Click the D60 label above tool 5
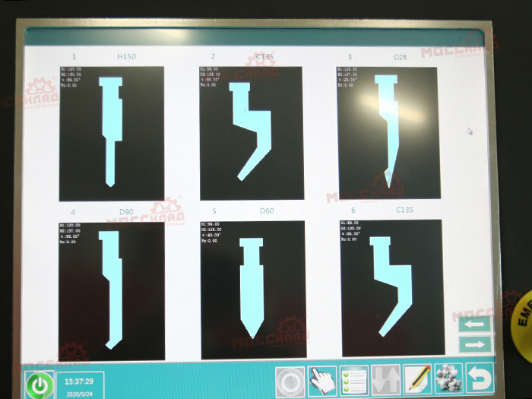 [x=267, y=211]
